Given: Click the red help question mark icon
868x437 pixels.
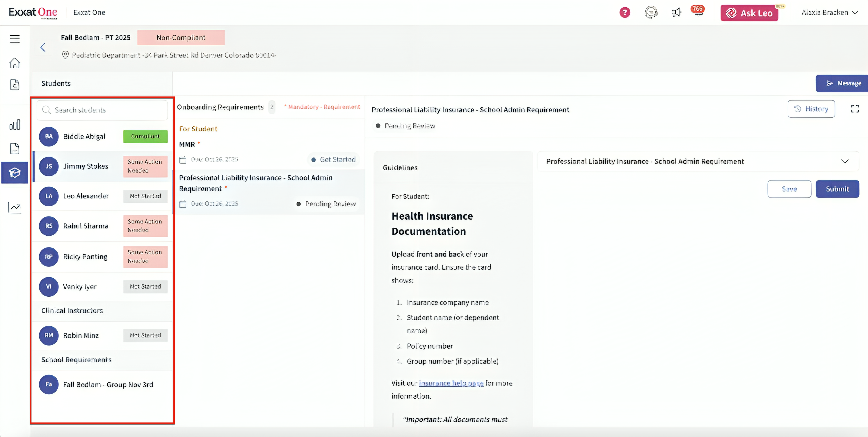Looking at the screenshot, I should 625,12.
